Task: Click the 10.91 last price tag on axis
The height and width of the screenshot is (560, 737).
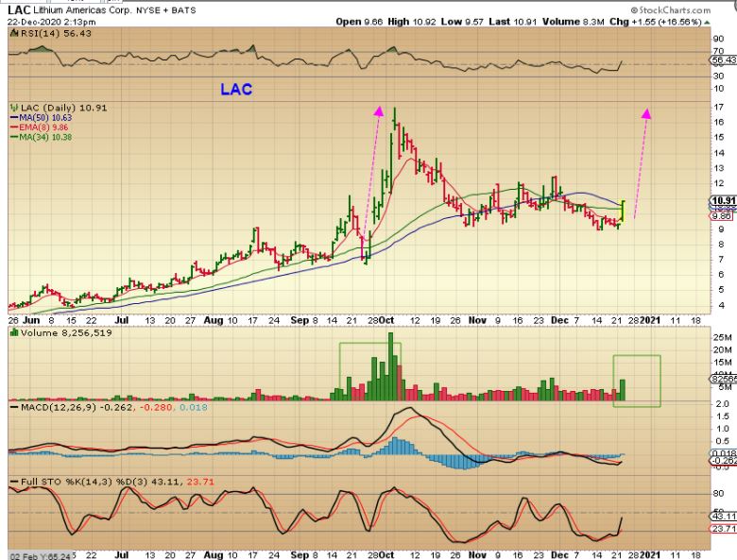Action: click(724, 200)
